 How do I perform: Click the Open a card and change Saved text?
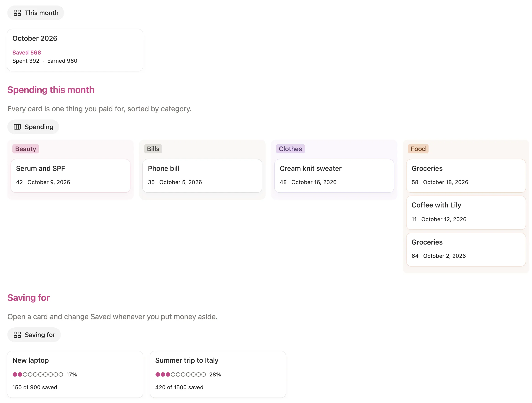(112, 317)
